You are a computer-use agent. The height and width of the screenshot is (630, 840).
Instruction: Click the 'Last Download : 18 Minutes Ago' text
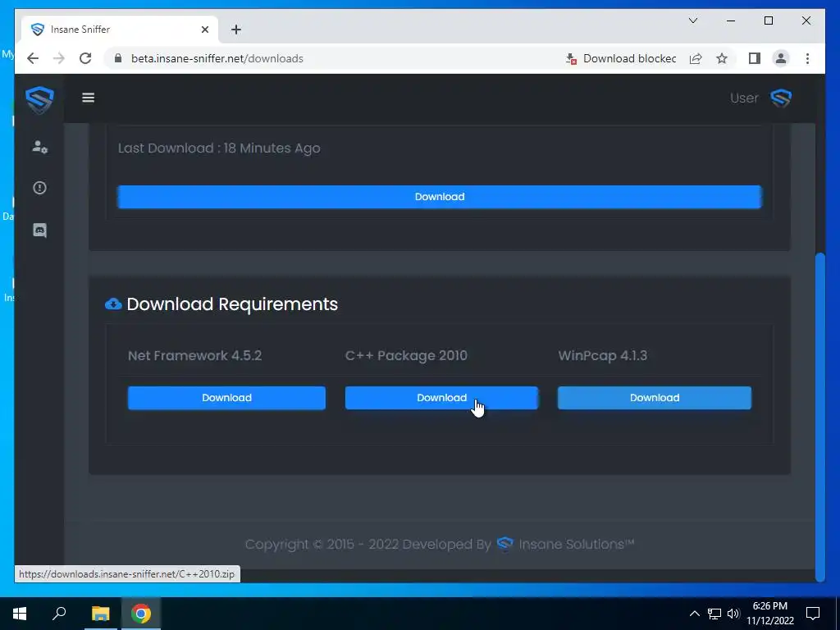point(219,148)
